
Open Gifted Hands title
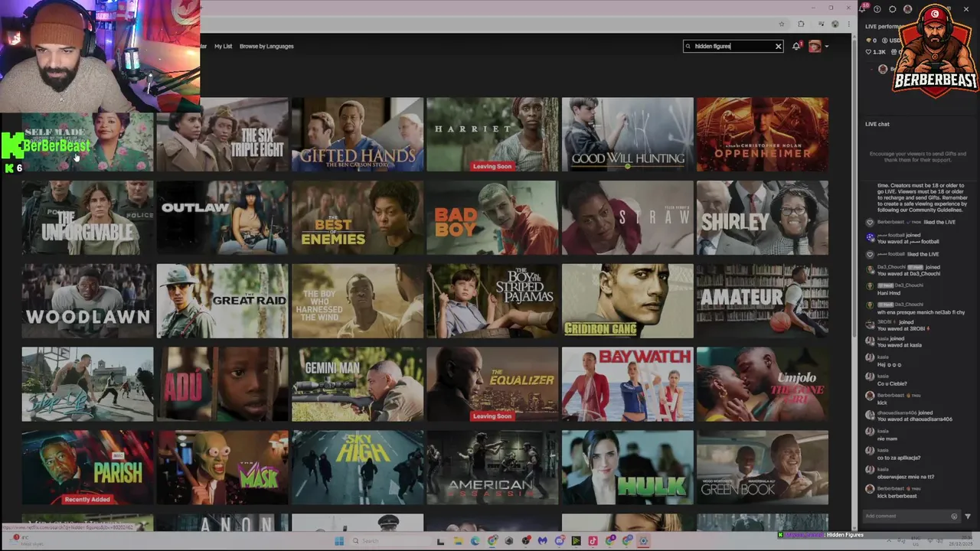click(x=358, y=135)
